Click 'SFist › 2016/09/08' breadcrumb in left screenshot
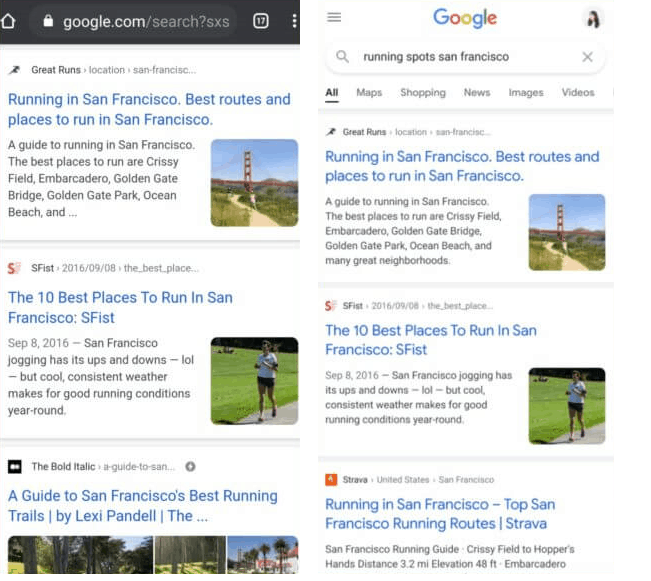This screenshot has height=581, width=651. coord(115,268)
